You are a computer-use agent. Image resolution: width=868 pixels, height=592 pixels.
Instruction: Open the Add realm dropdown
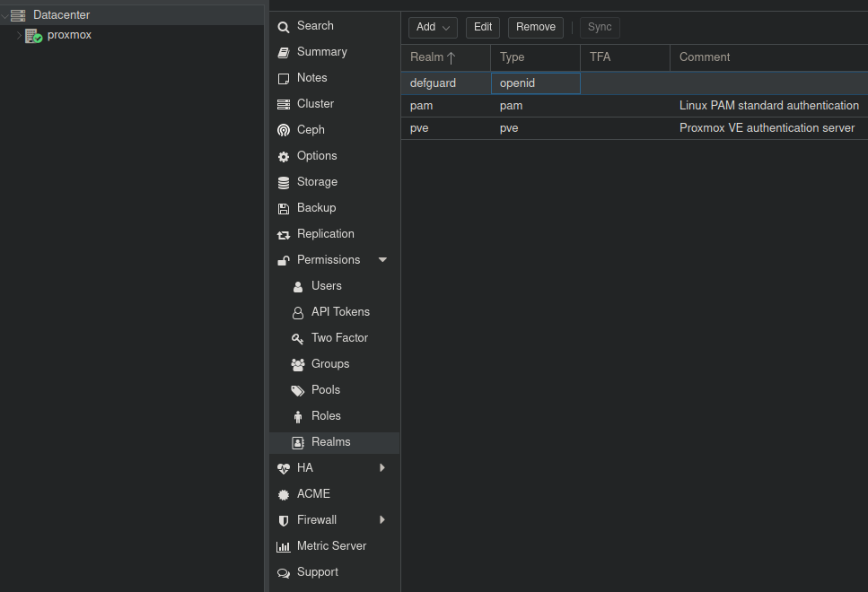[x=433, y=27]
